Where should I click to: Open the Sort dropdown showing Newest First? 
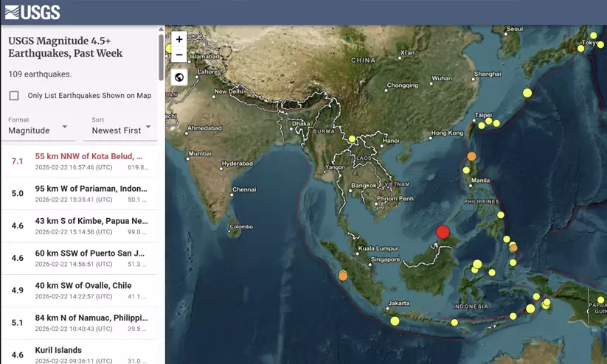pyautogui.click(x=122, y=130)
